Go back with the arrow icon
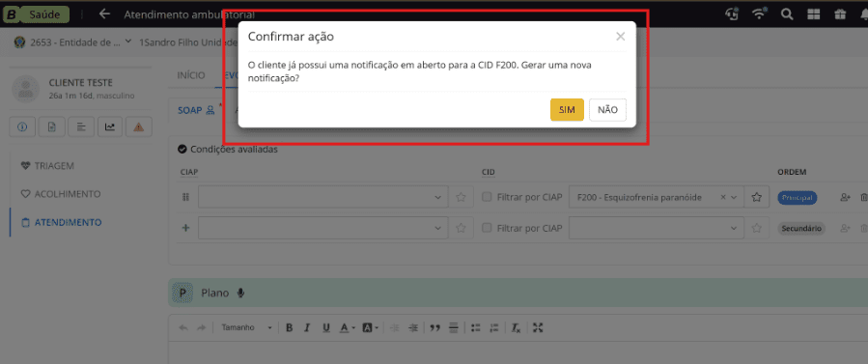 click(104, 14)
